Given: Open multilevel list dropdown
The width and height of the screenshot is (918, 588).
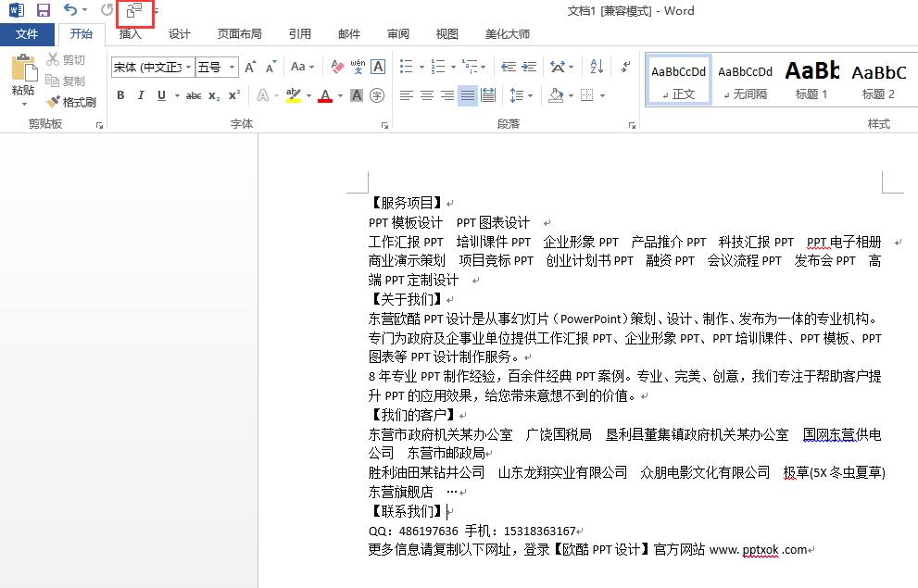Looking at the screenshot, I should 484,67.
